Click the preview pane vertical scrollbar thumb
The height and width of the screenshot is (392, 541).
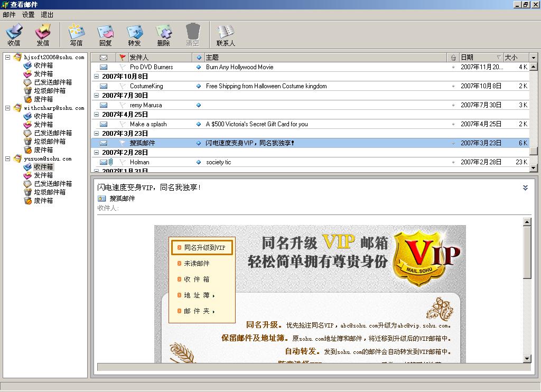527,252
